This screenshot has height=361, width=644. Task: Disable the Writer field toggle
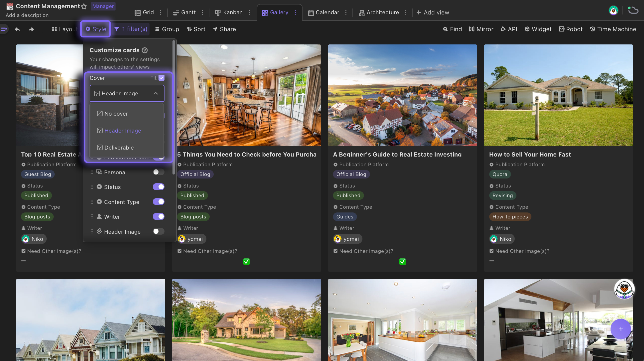[159, 216]
